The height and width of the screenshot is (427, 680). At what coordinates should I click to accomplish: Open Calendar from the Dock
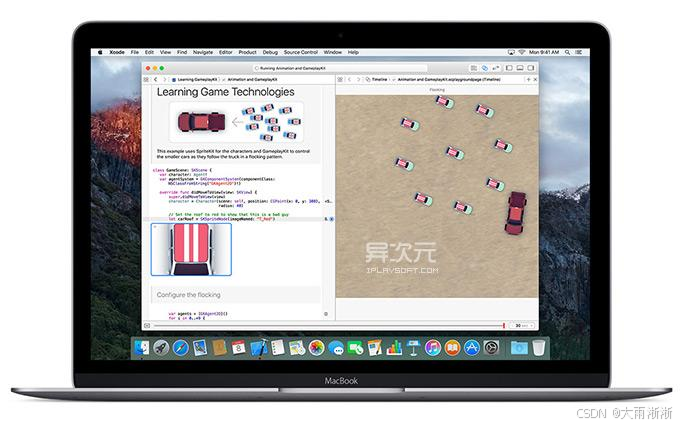tap(239, 348)
